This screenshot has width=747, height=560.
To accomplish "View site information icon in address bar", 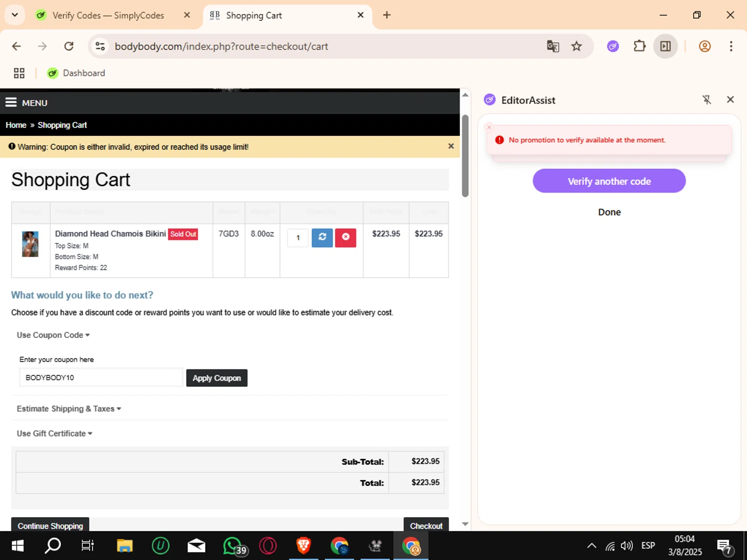I will [100, 46].
